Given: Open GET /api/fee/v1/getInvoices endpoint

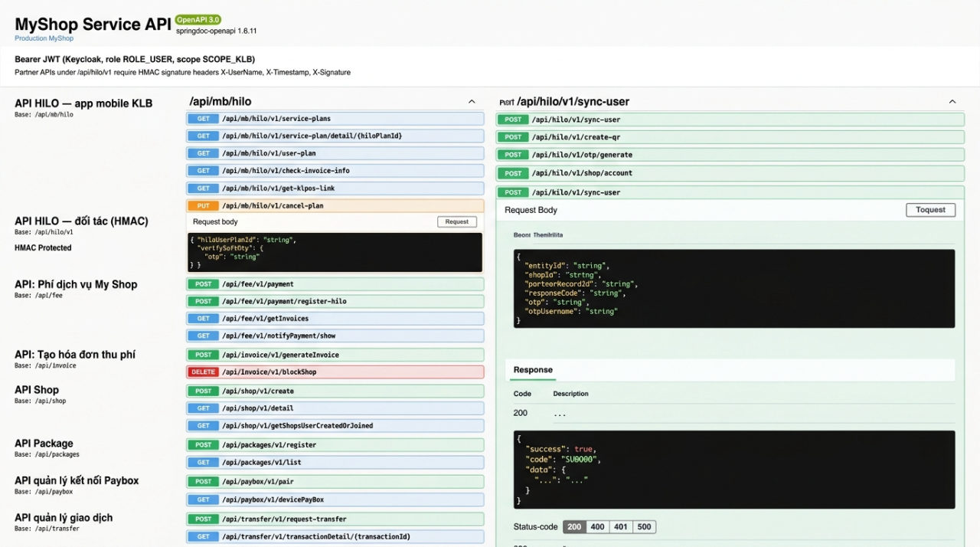Looking at the screenshot, I should point(335,319).
